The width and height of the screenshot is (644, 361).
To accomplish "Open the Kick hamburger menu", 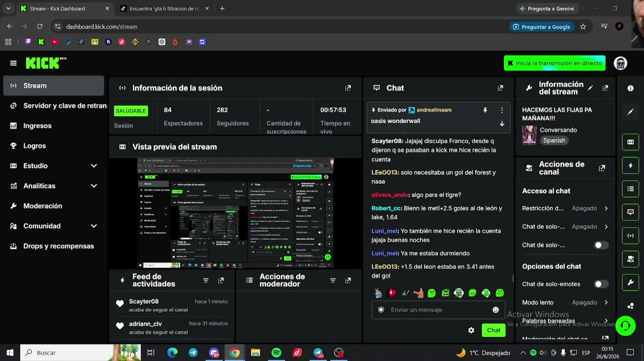I will click(x=13, y=63).
